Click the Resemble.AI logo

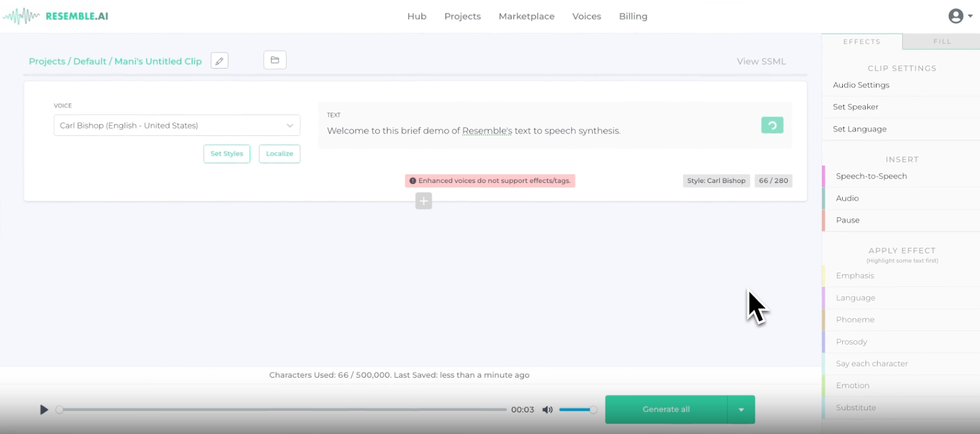click(x=56, y=16)
